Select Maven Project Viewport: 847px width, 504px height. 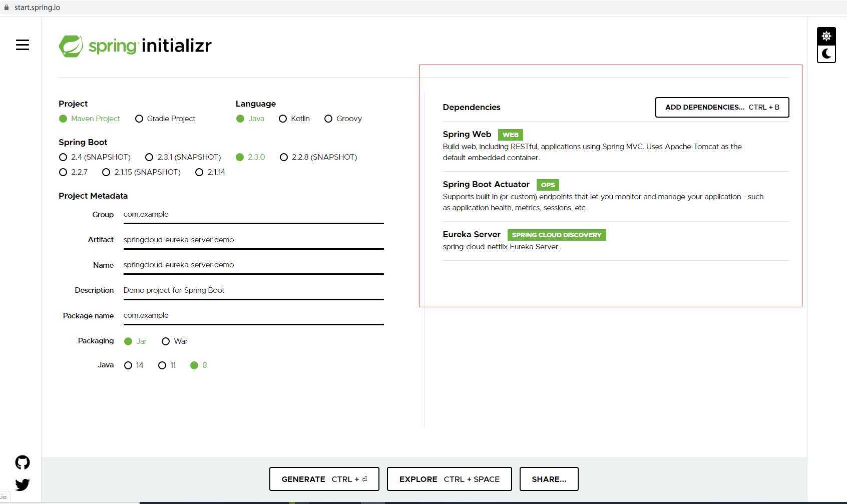click(x=89, y=119)
